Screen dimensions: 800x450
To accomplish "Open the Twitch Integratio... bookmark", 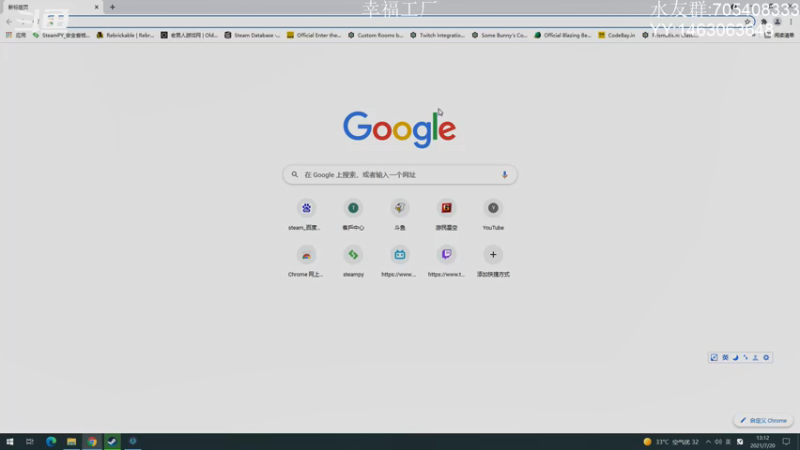I will (x=438, y=35).
